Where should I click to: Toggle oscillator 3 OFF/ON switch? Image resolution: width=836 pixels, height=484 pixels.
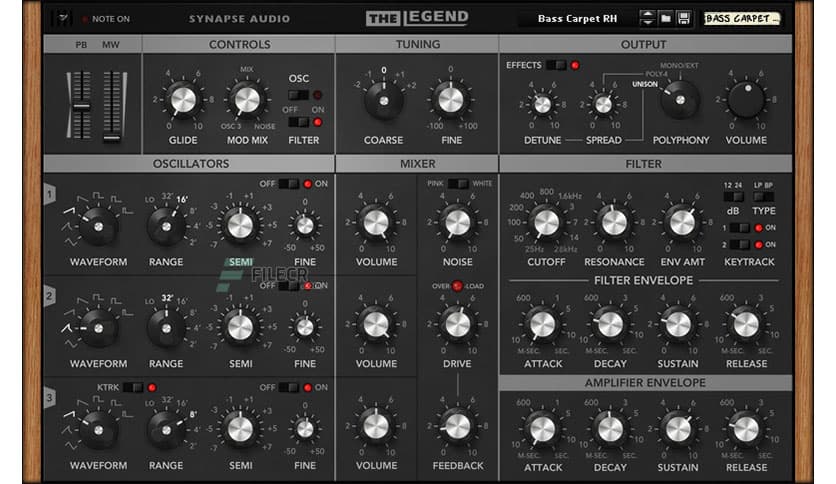pos(288,388)
